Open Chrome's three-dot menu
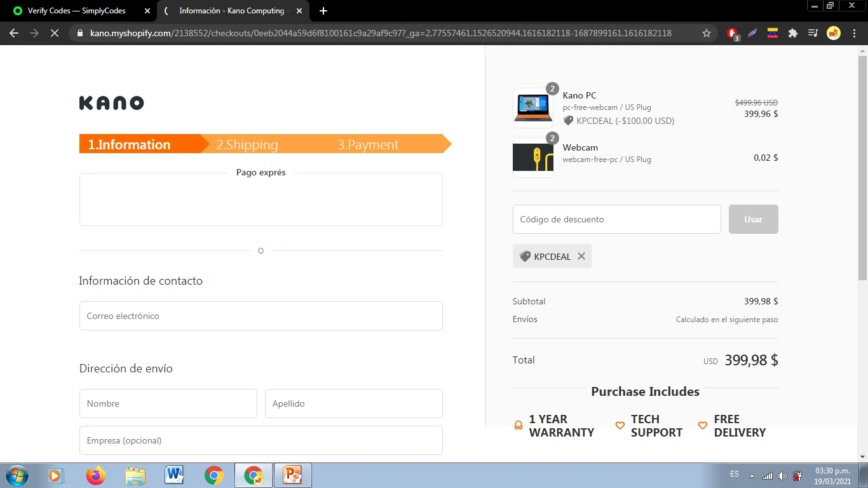This screenshot has height=488, width=868. (x=853, y=33)
